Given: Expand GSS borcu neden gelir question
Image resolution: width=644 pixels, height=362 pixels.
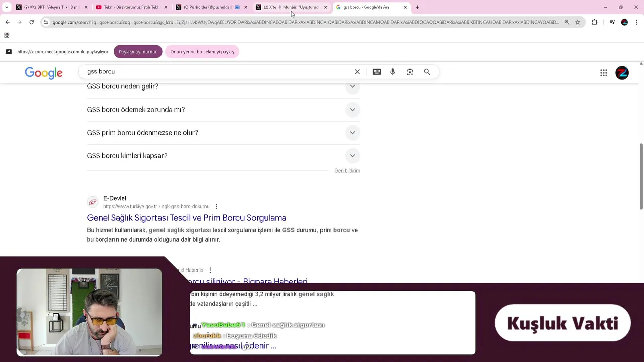Looking at the screenshot, I should point(223,86).
